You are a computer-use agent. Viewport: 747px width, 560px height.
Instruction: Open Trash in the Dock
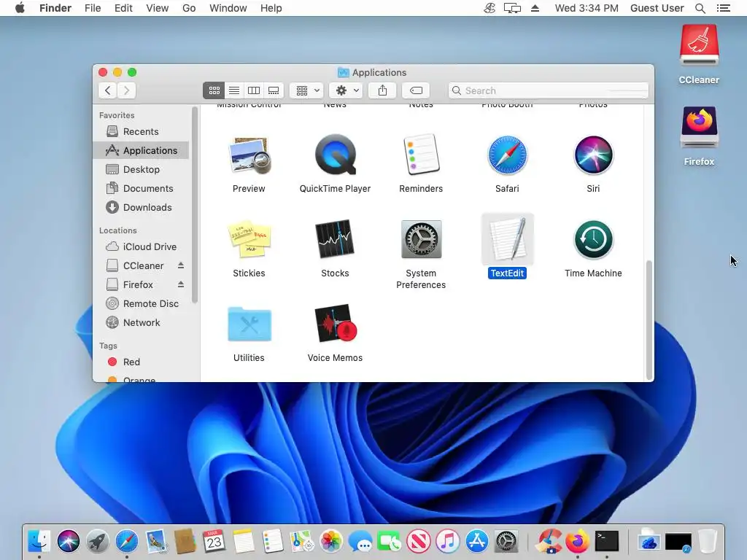pos(708,542)
